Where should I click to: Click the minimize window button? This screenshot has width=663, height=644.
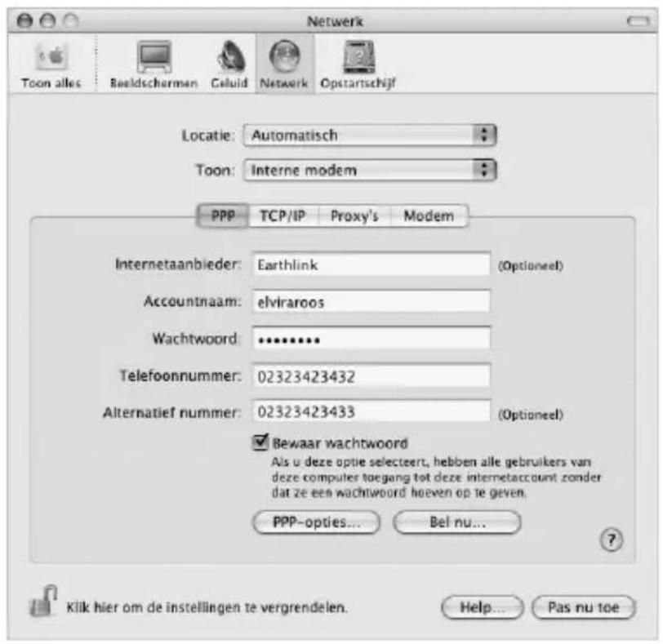tap(48, 20)
